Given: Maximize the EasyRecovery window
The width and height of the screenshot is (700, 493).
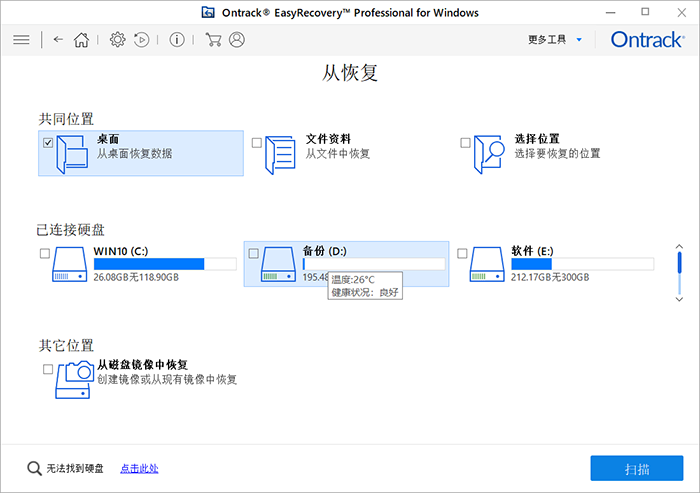Looking at the screenshot, I should [x=645, y=12].
